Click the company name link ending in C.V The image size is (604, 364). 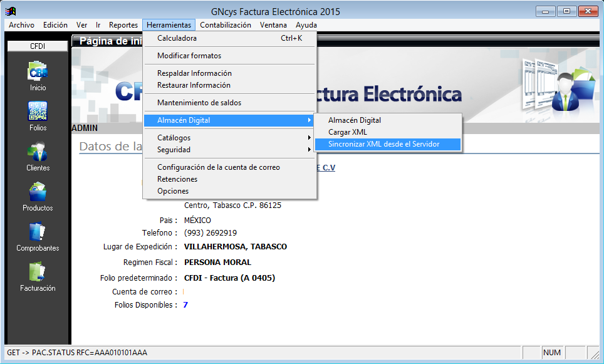pyautogui.click(x=326, y=168)
